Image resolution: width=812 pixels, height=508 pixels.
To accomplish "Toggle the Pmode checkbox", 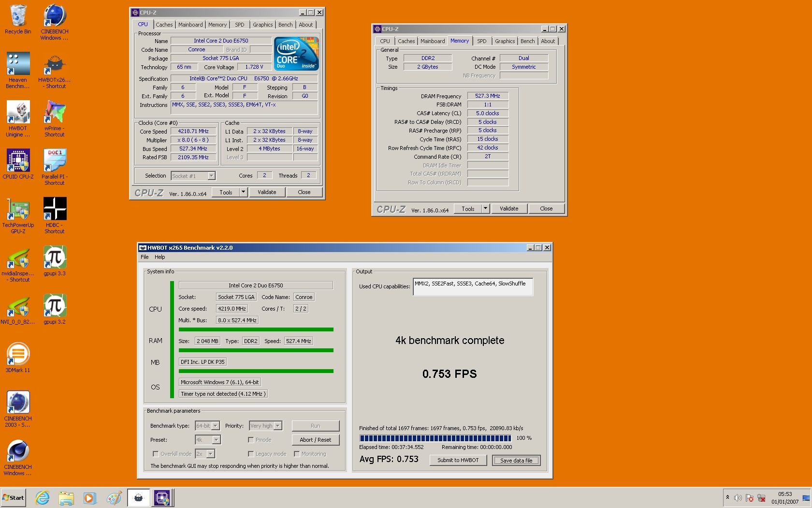I will [251, 440].
